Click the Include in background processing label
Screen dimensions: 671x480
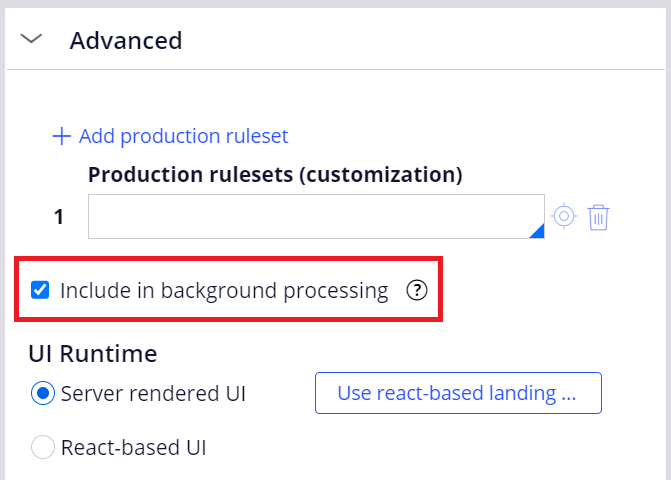point(224,291)
